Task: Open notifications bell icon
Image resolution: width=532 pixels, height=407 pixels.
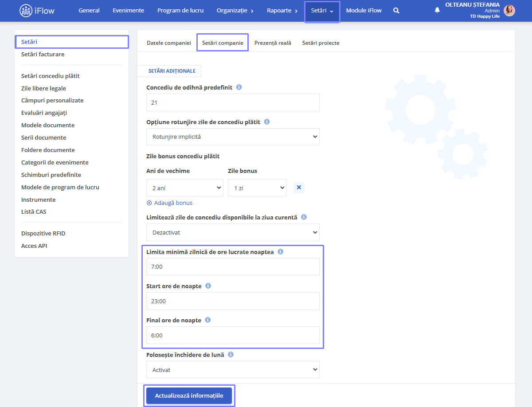Action: click(437, 10)
